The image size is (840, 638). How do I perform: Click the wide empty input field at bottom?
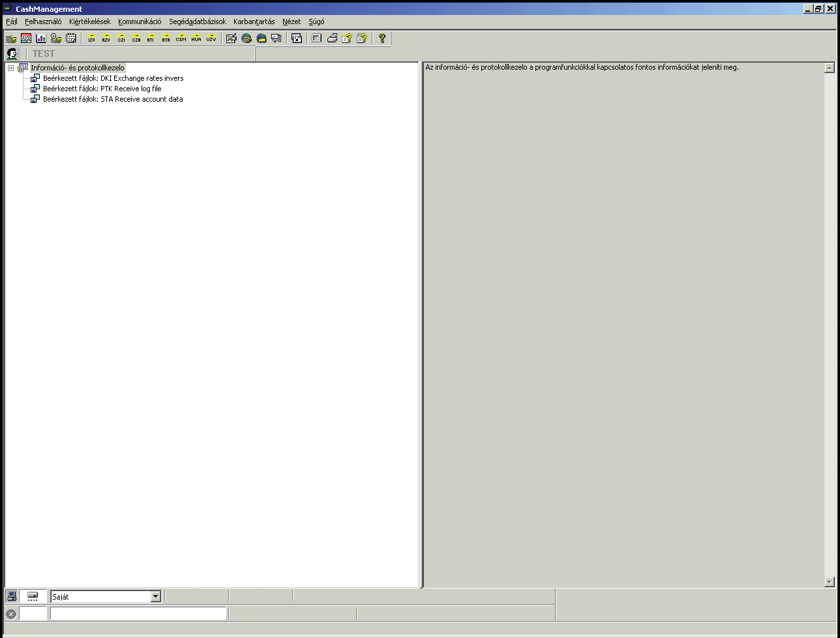[x=138, y=613]
